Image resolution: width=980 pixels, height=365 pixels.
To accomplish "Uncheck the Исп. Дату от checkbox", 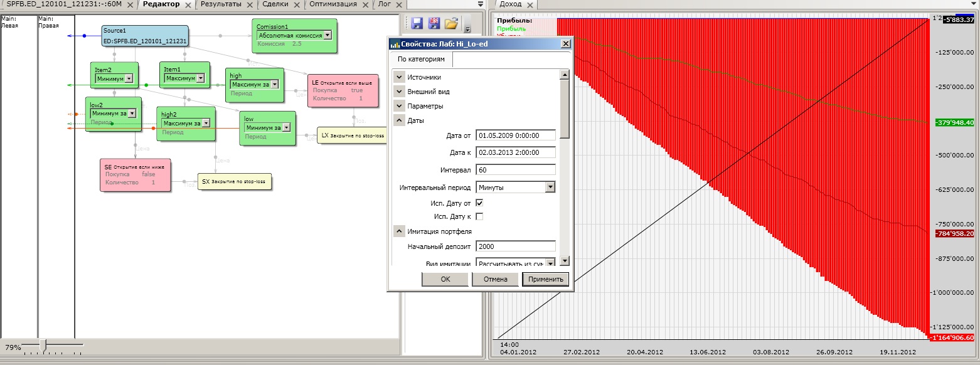I will (x=479, y=203).
